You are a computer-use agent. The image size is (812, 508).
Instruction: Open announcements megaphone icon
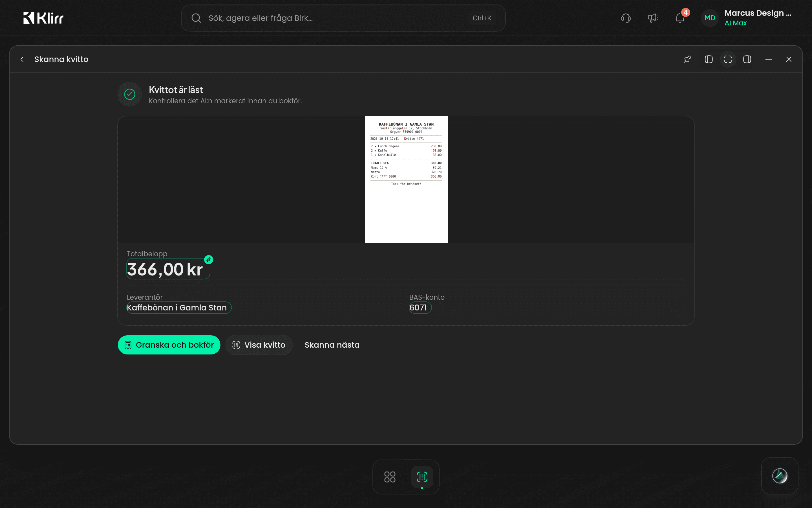click(653, 18)
